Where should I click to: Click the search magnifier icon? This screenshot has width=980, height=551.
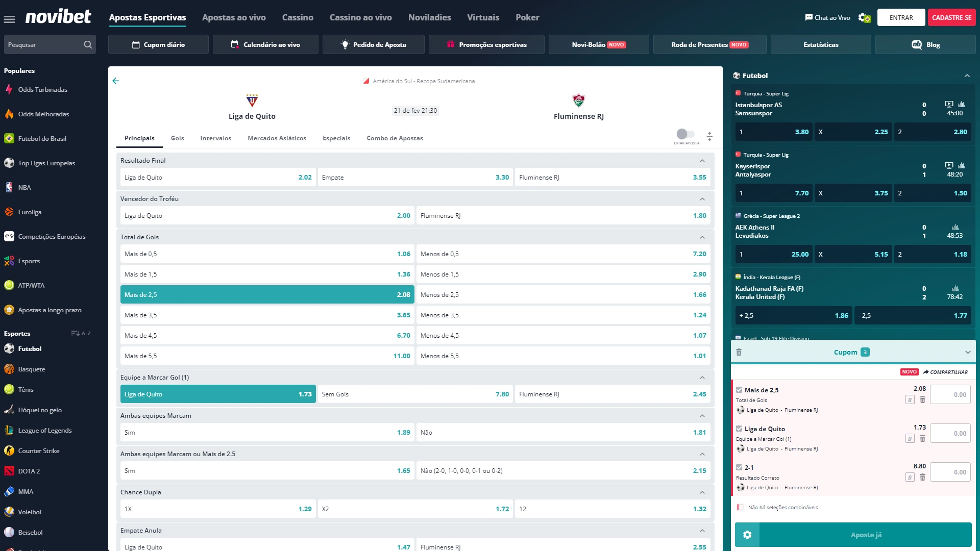(88, 45)
